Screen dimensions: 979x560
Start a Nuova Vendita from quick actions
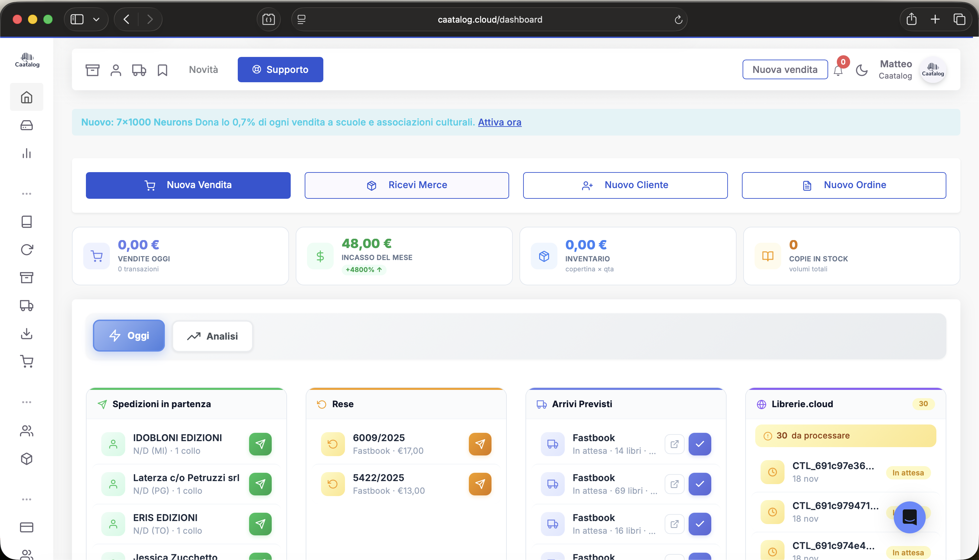(188, 185)
